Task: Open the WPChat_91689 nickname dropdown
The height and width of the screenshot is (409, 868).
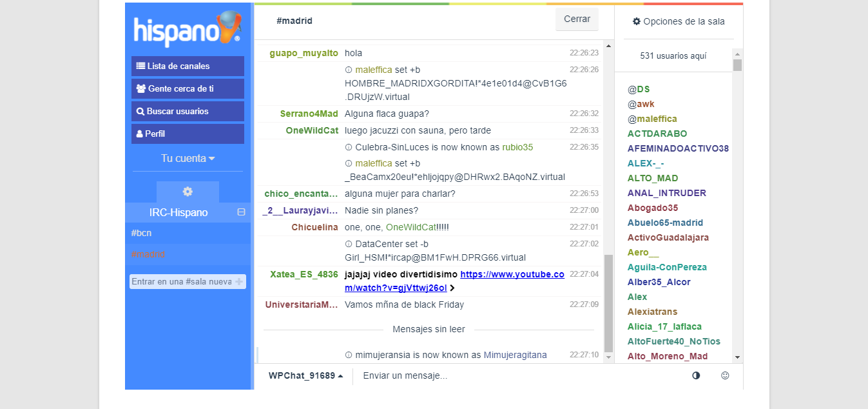Action: point(306,375)
